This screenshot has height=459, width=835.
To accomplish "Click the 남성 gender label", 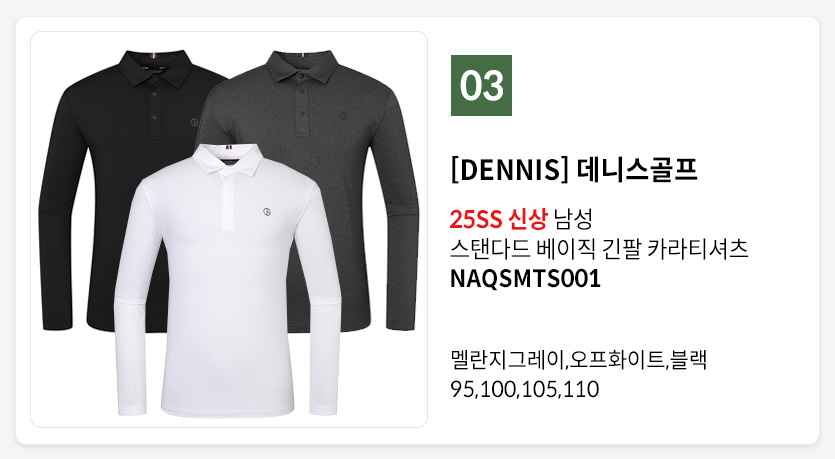I will coord(573,219).
